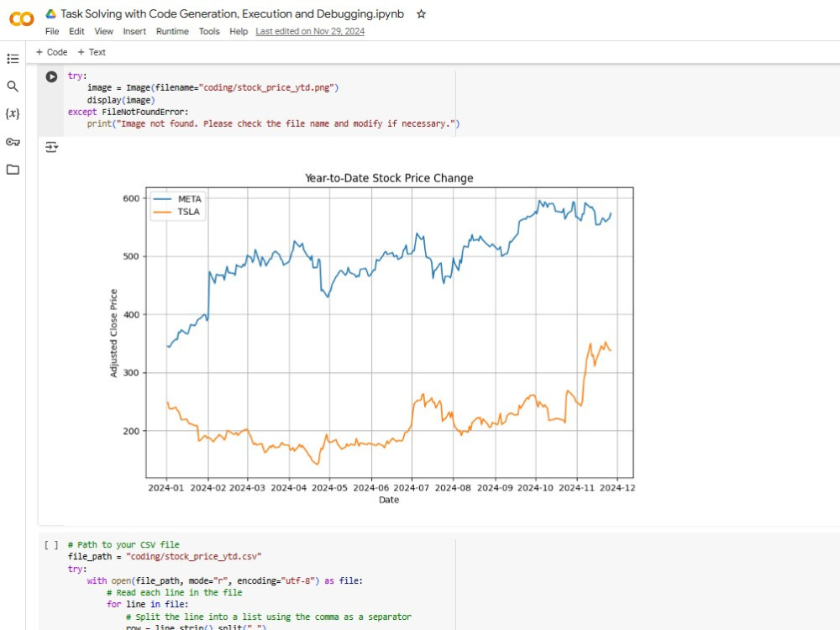
Task: Open the variables {x} panel icon
Action: tap(13, 113)
